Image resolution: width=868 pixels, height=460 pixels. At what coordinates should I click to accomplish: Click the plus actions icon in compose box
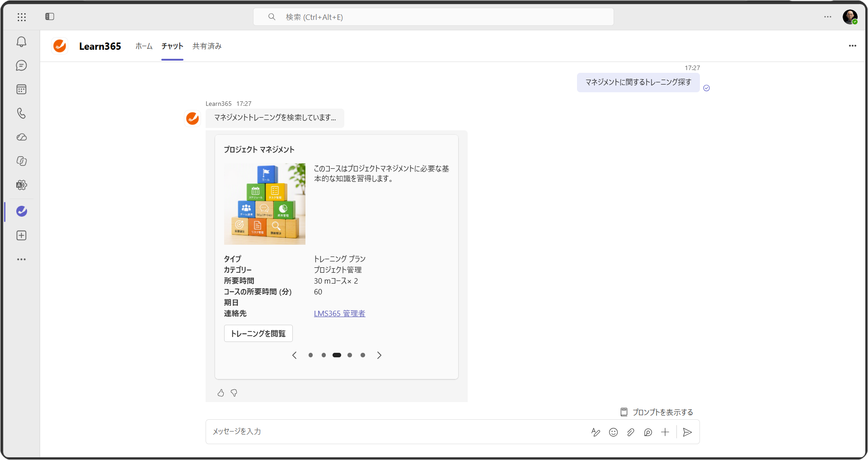click(x=665, y=432)
